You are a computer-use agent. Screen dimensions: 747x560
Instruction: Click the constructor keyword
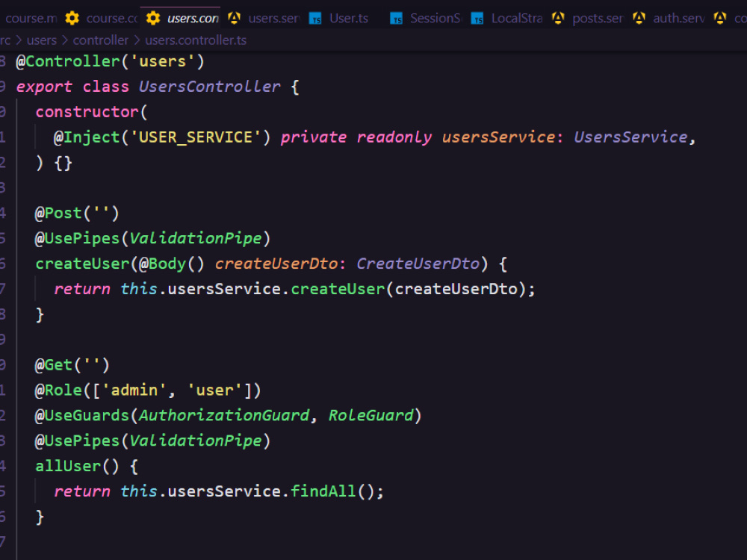(x=87, y=112)
